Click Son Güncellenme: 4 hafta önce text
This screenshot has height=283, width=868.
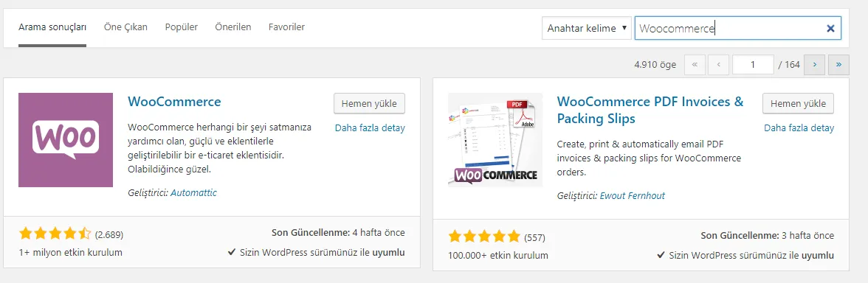(338, 233)
